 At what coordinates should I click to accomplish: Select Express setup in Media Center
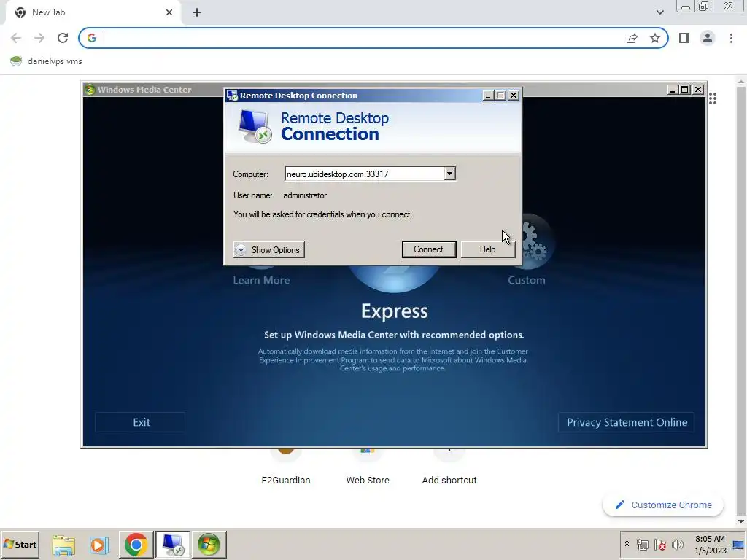click(x=394, y=311)
